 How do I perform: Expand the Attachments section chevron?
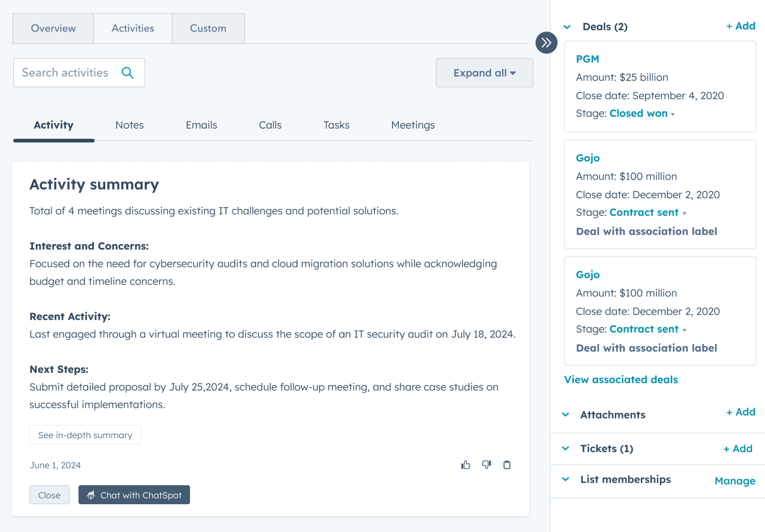click(x=566, y=415)
